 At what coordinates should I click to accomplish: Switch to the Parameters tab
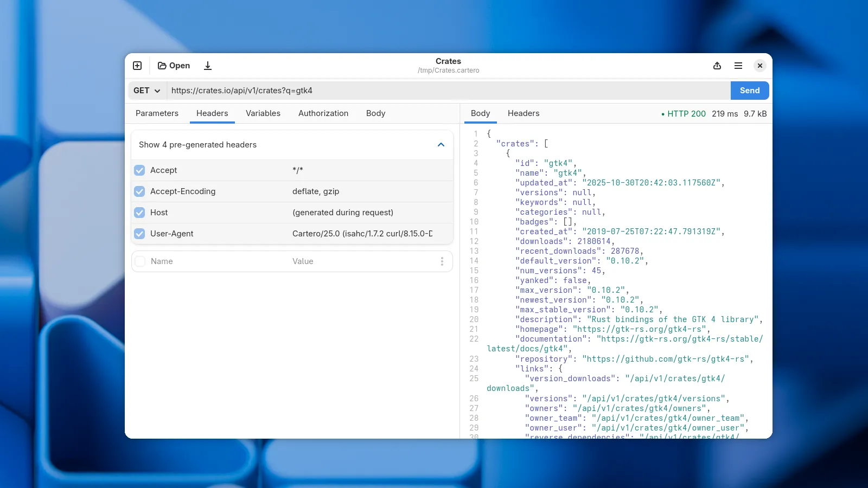(x=157, y=113)
